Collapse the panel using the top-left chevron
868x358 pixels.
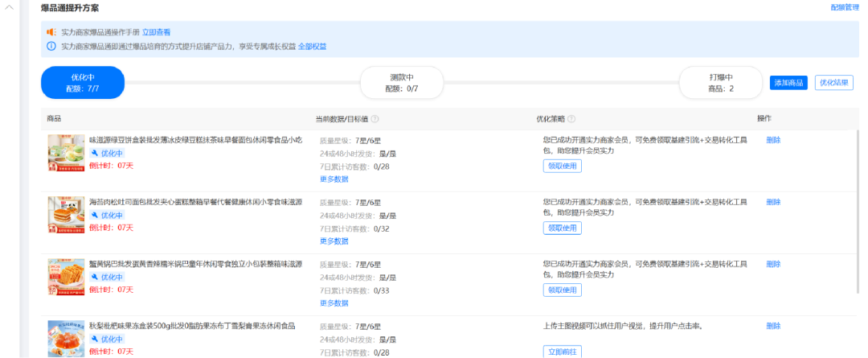pos(10,10)
